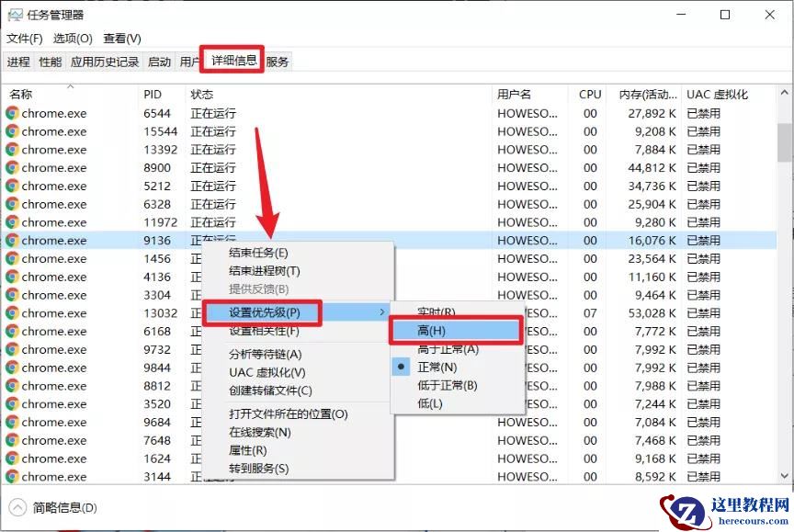Click the chrome.exe icon for PID 6544

11,112
